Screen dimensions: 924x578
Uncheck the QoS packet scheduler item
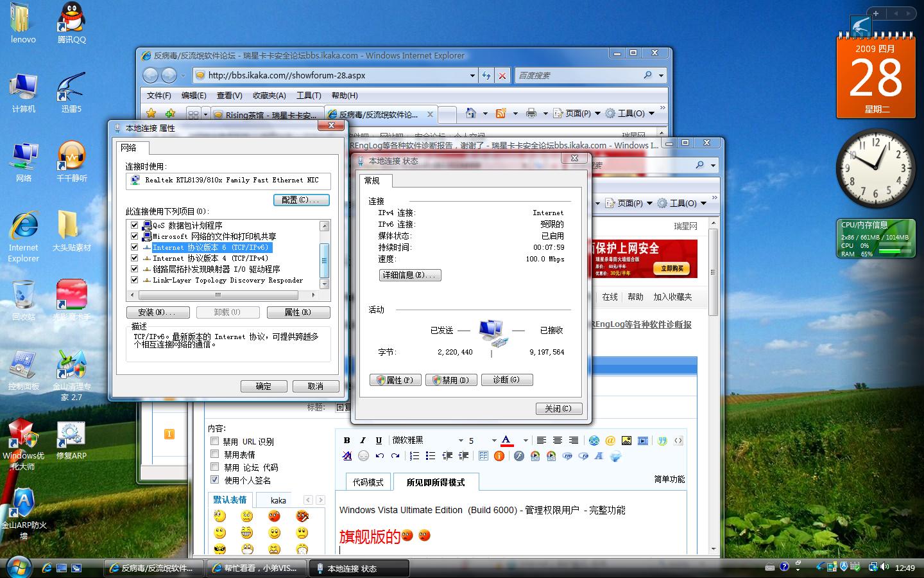pyautogui.click(x=134, y=225)
